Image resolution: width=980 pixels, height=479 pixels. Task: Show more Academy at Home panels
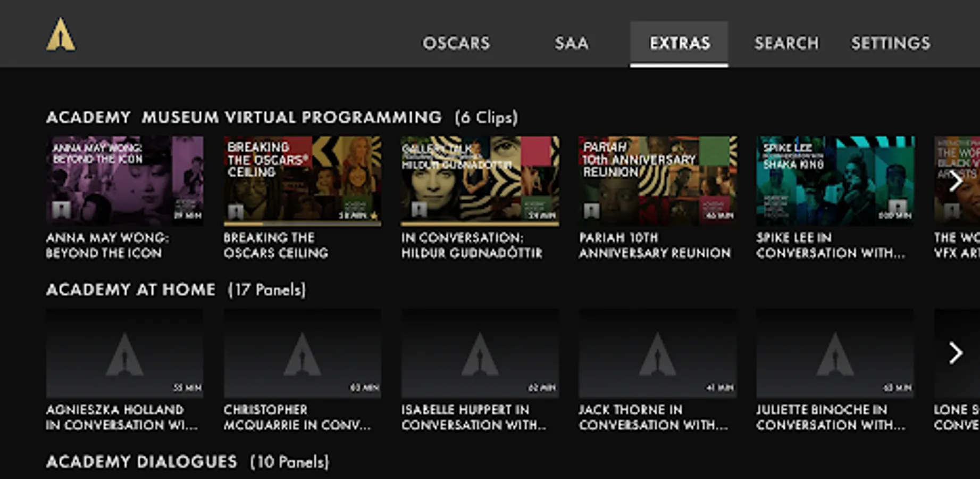(x=956, y=353)
